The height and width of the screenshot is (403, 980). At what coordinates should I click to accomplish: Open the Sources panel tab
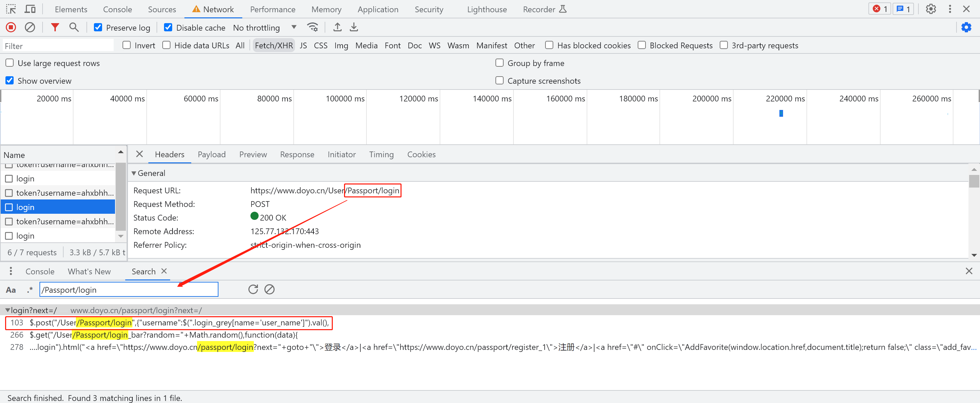[x=162, y=9]
